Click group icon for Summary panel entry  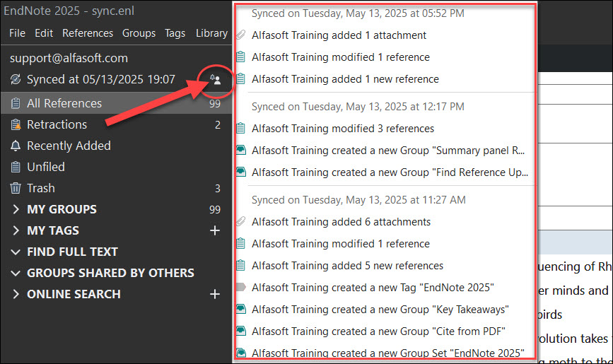pos(241,150)
